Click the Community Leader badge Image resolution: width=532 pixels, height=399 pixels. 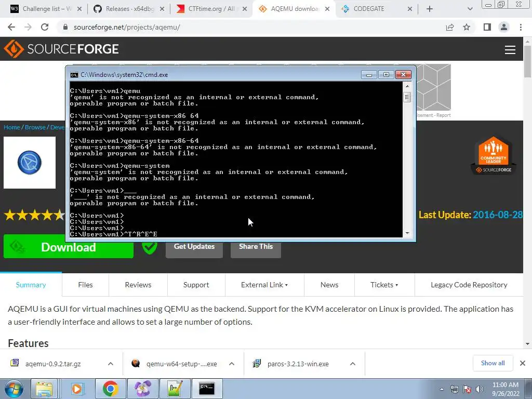[494, 156]
